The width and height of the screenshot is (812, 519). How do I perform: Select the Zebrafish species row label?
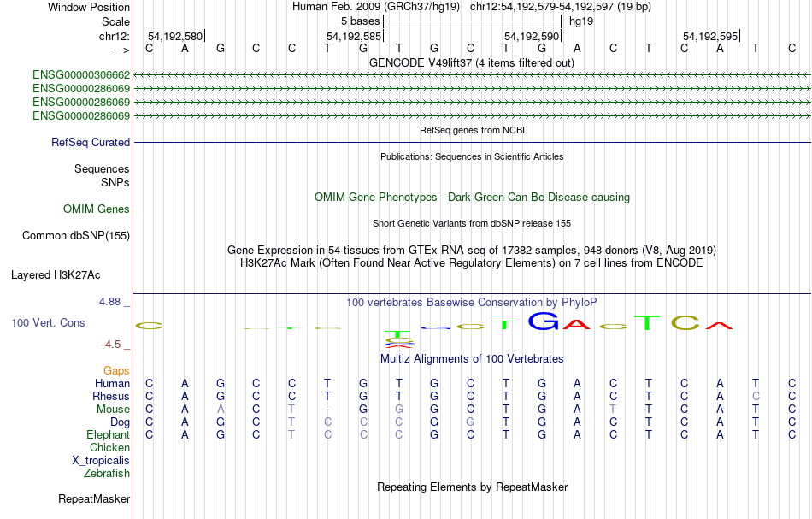(107, 474)
